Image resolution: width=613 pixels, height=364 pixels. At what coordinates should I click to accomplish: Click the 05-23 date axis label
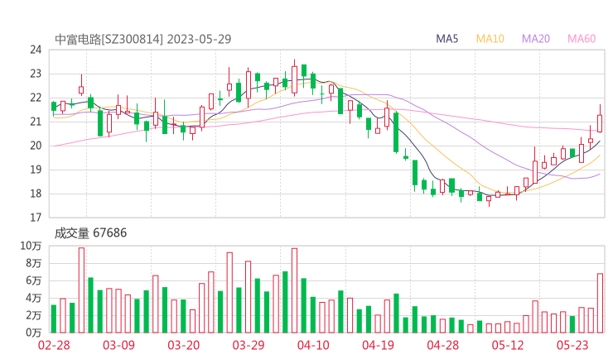tap(572, 345)
